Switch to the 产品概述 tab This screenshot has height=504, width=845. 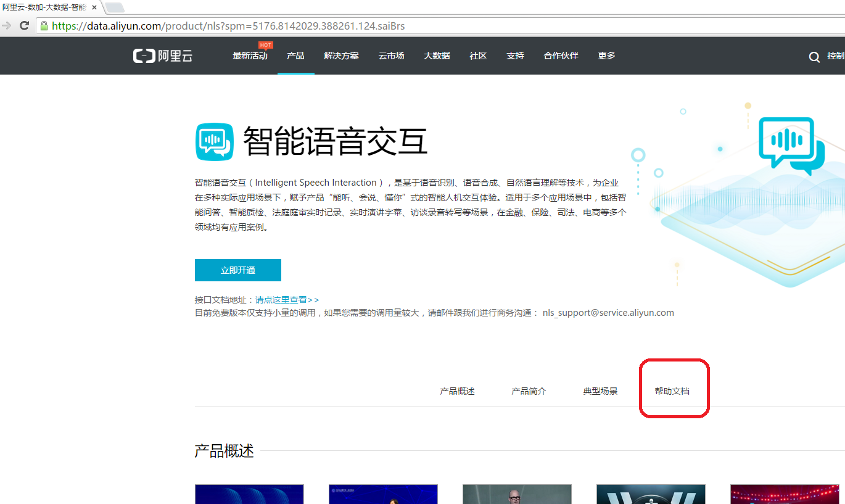pyautogui.click(x=457, y=391)
